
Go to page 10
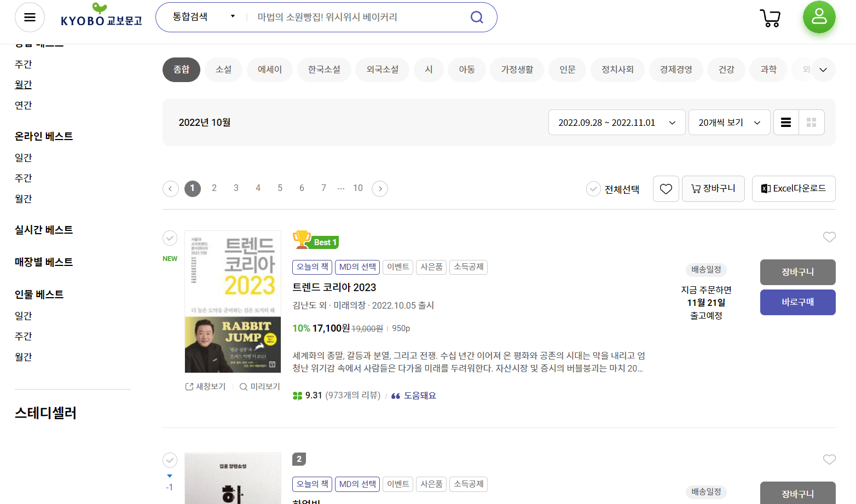point(358,188)
